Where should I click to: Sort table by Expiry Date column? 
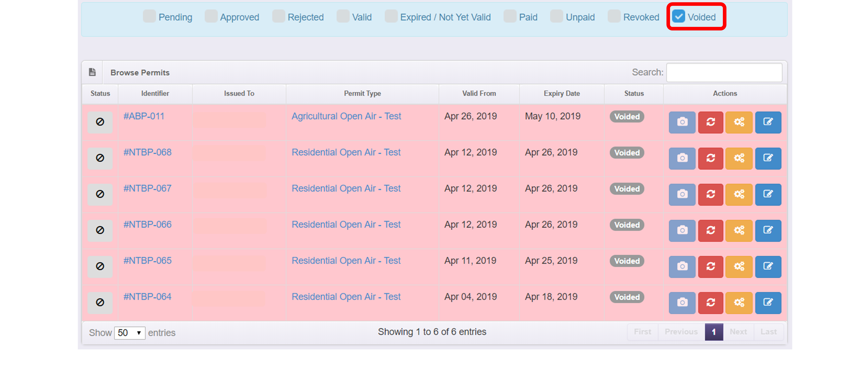coord(561,93)
